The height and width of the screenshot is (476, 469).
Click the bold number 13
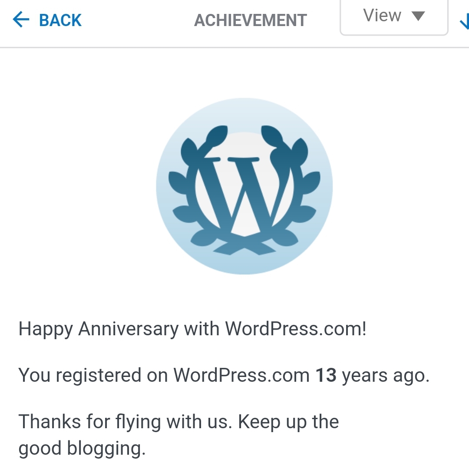click(326, 375)
